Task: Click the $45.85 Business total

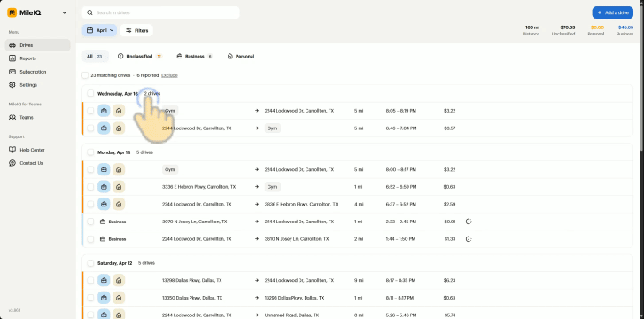Action: (625, 27)
